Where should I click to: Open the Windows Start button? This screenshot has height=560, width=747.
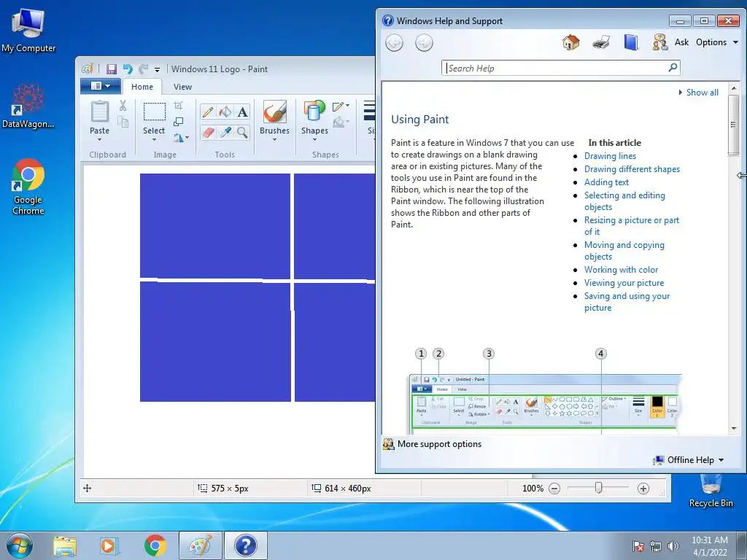tap(20, 545)
